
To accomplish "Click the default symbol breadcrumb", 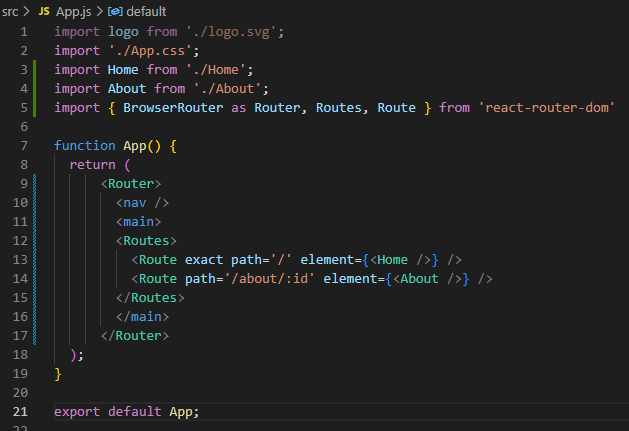I will (146, 11).
